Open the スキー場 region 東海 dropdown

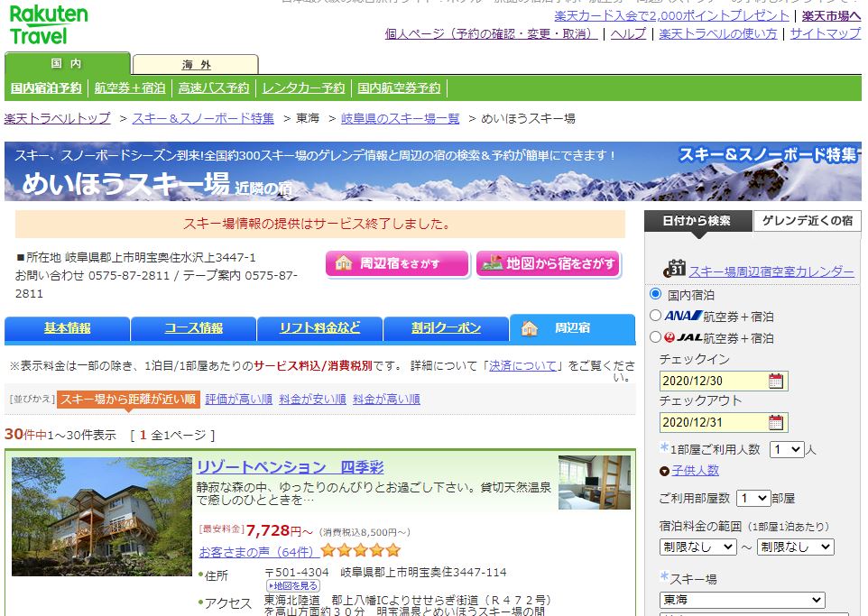click(742, 600)
